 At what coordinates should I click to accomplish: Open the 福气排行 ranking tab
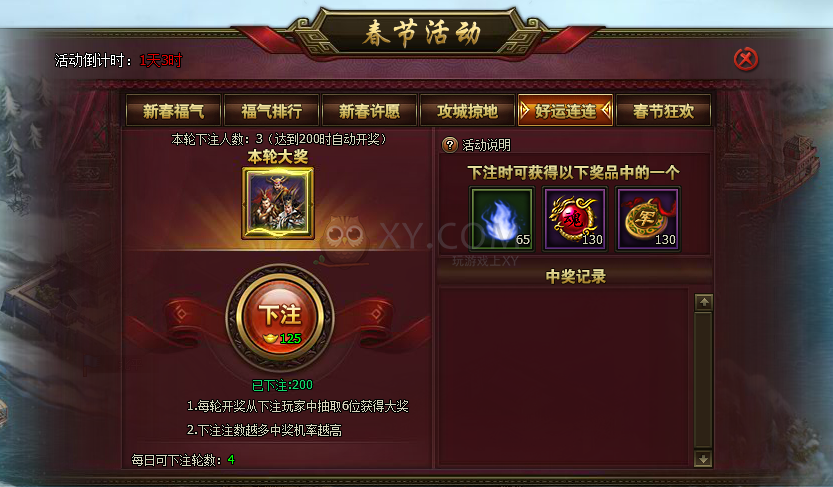pyautogui.click(x=271, y=111)
